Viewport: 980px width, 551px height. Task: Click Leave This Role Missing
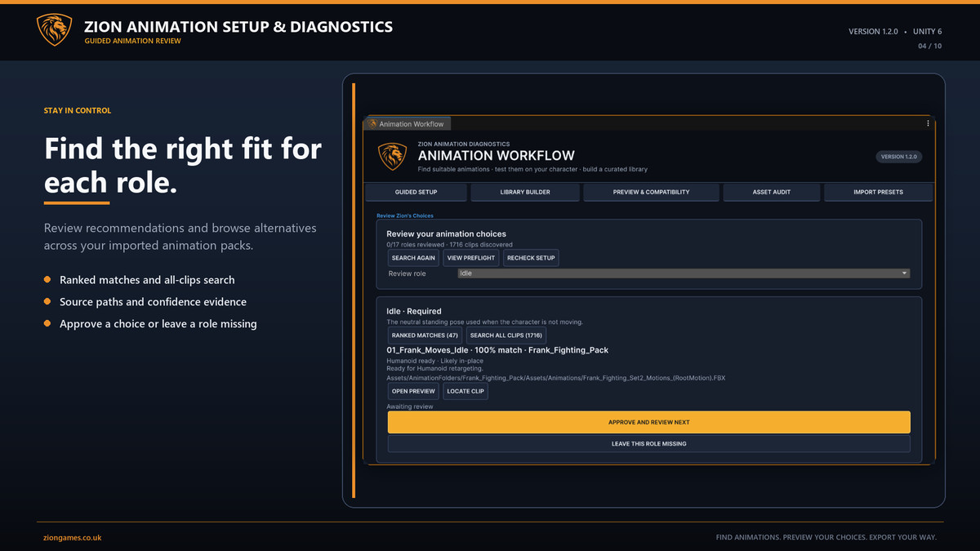point(648,444)
